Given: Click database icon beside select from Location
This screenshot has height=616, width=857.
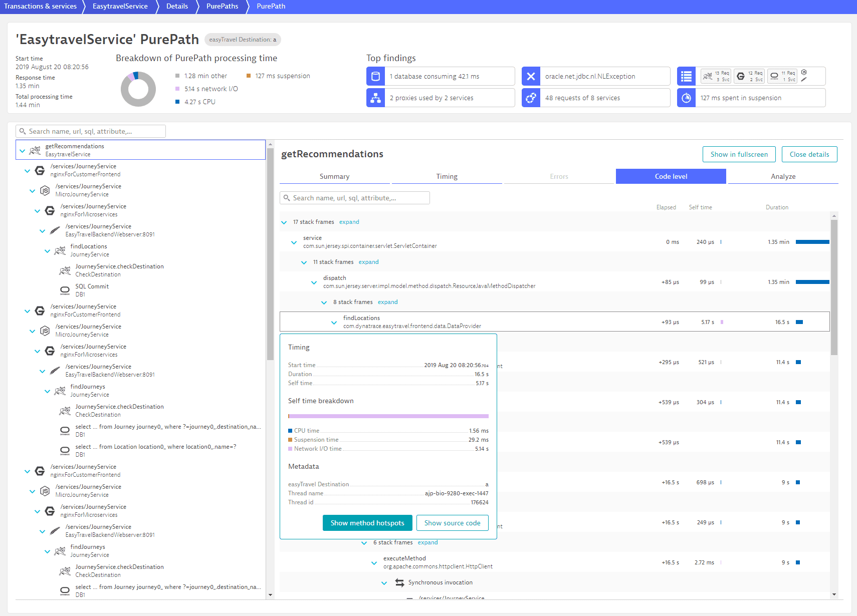Looking at the screenshot, I should tap(65, 451).
